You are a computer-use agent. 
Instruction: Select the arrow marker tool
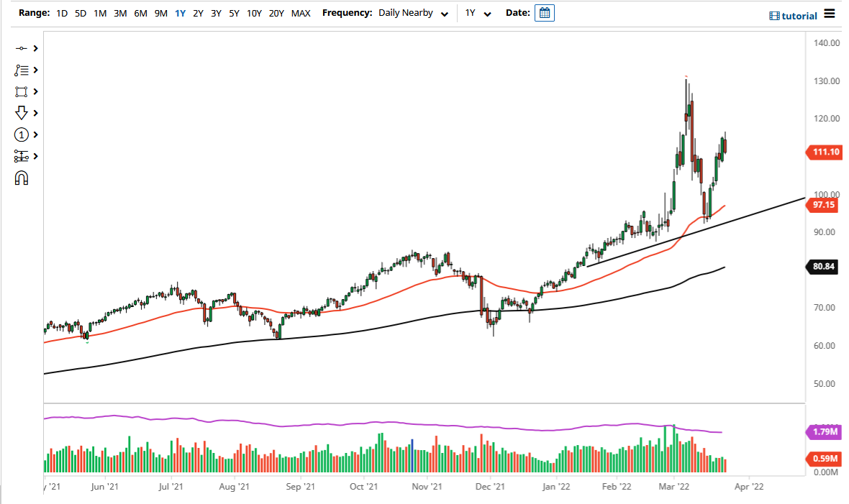point(22,113)
